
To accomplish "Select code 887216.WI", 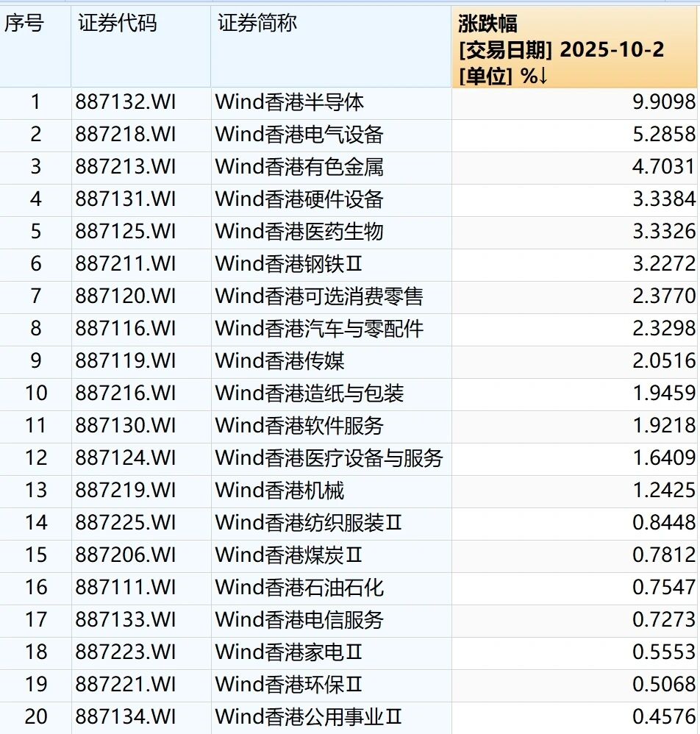I will (126, 393).
